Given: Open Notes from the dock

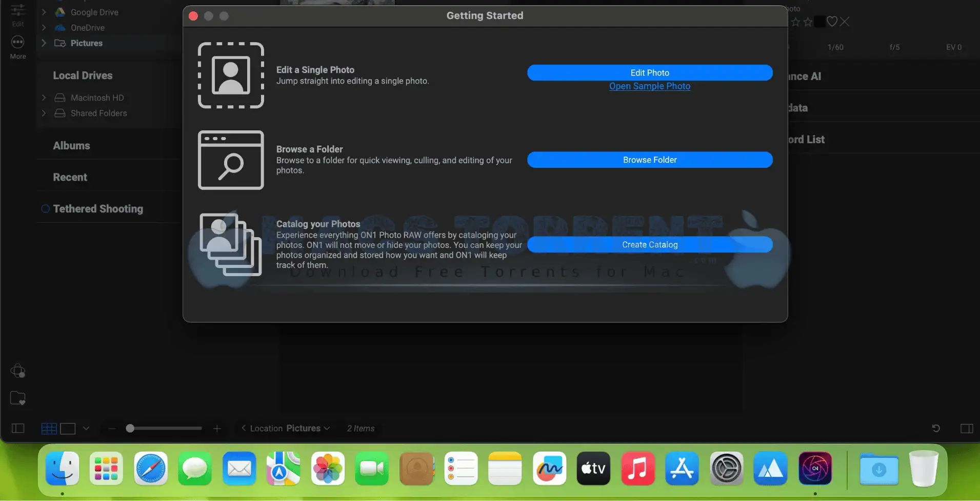Looking at the screenshot, I should pyautogui.click(x=505, y=468).
